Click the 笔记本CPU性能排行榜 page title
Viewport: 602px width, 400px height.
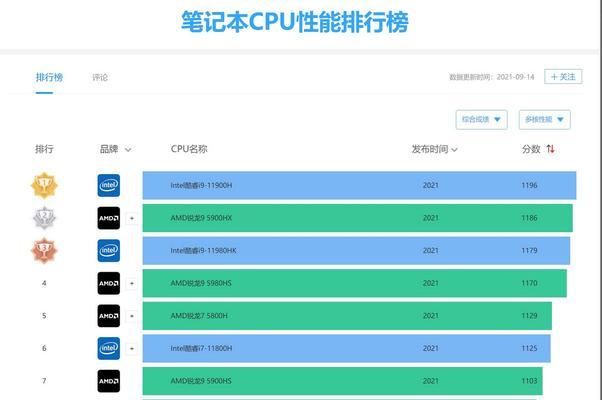pyautogui.click(x=295, y=22)
